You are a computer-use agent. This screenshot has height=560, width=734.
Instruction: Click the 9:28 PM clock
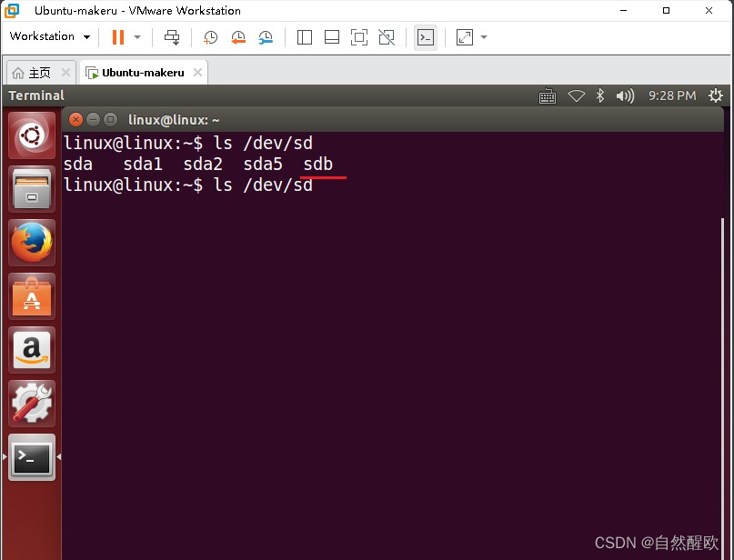672,95
